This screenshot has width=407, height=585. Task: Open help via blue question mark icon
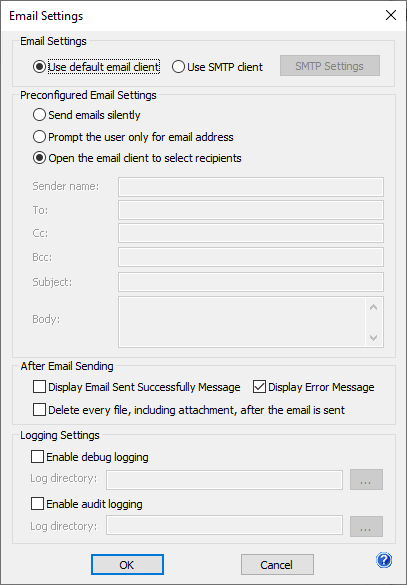pyautogui.click(x=384, y=560)
